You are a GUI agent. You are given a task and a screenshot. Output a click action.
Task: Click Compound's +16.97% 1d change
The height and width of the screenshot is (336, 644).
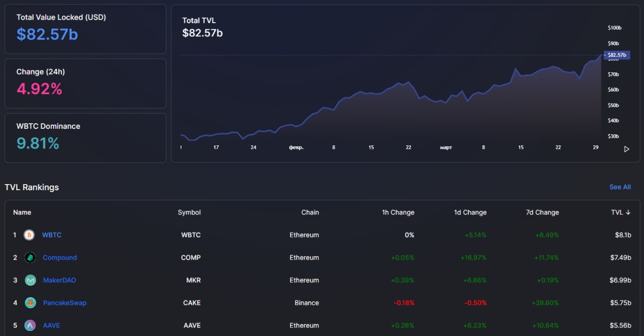(473, 258)
